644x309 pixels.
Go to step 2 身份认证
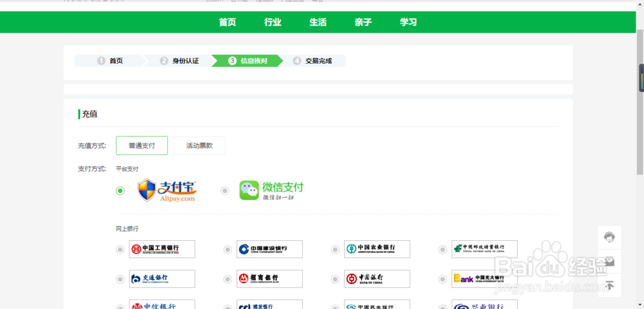tap(180, 61)
